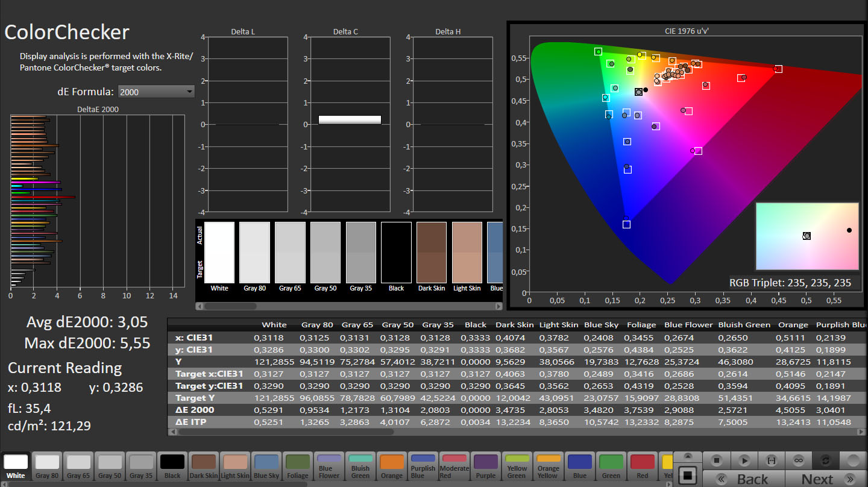Click the large black-square pattern icon
Image resolution: width=868 pixels, height=487 pixels.
pyautogui.click(x=687, y=475)
